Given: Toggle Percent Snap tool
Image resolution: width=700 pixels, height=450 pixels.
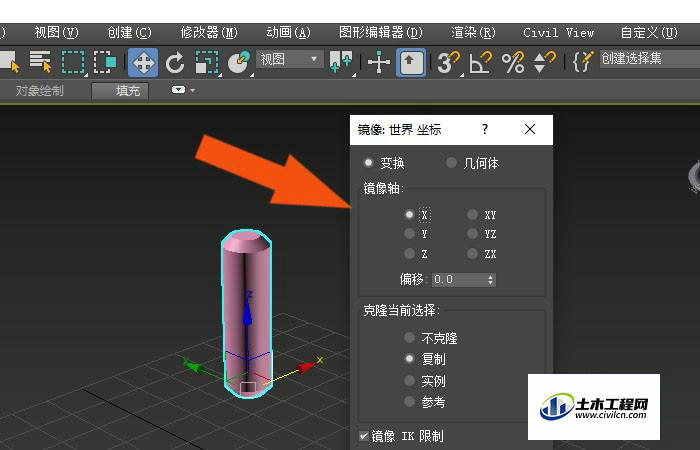Looking at the screenshot, I should coord(513,62).
